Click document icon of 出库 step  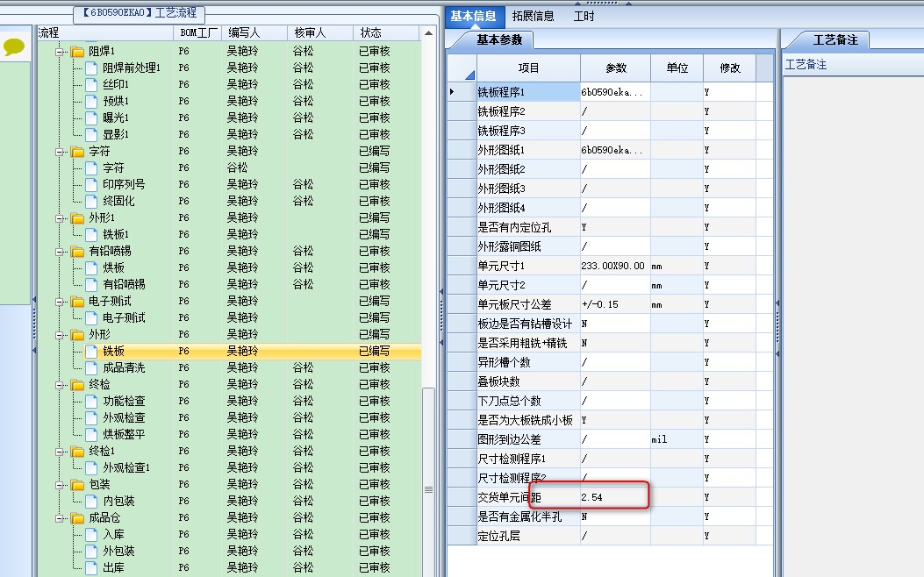pos(91,567)
